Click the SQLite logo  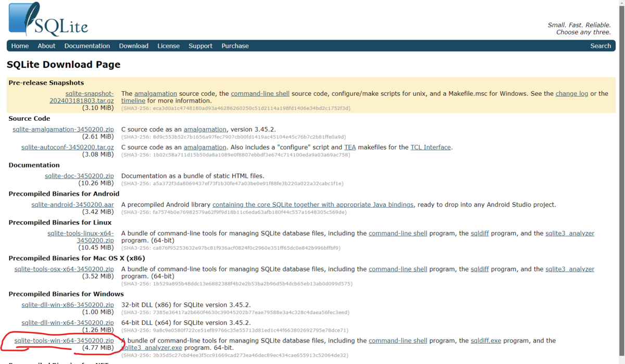(x=48, y=19)
